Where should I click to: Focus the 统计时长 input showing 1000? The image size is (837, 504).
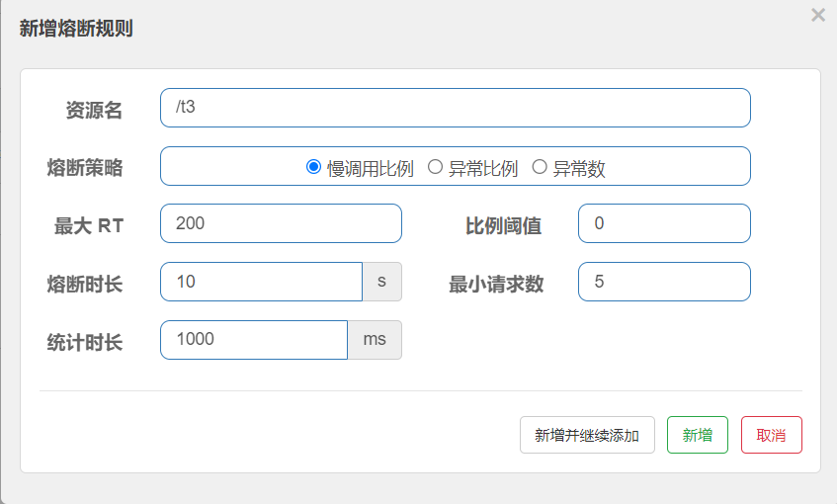pyautogui.click(x=254, y=340)
